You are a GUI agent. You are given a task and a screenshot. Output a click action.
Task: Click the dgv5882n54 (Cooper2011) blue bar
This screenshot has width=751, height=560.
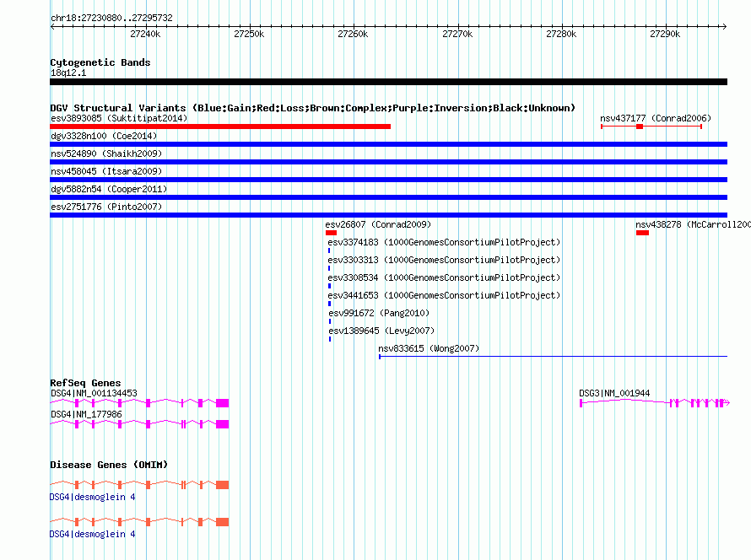pyautogui.click(x=388, y=197)
